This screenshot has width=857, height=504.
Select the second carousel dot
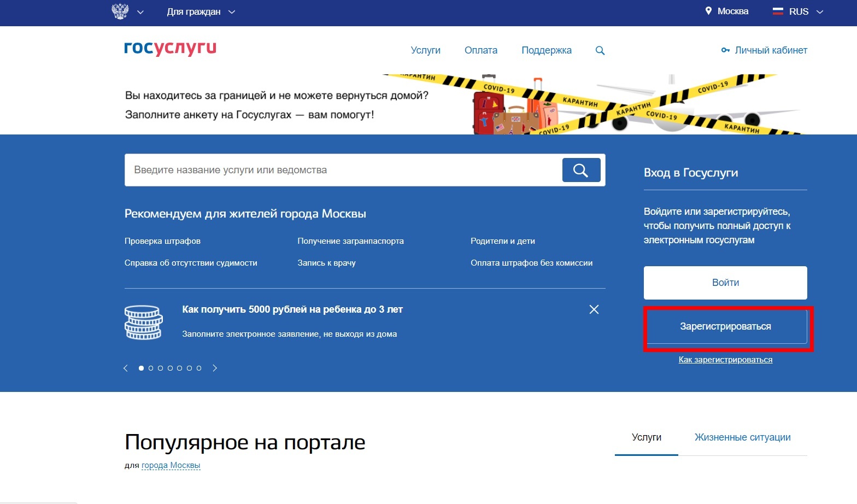pos(151,368)
